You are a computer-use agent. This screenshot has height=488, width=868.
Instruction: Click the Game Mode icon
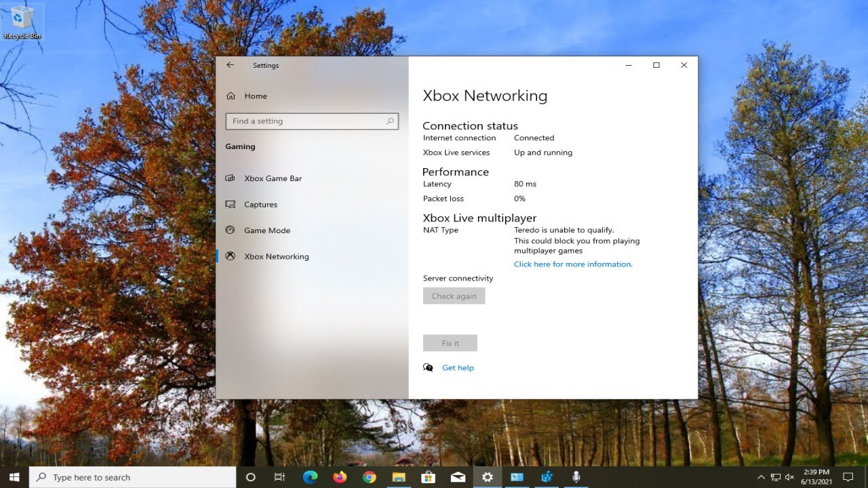coord(231,230)
